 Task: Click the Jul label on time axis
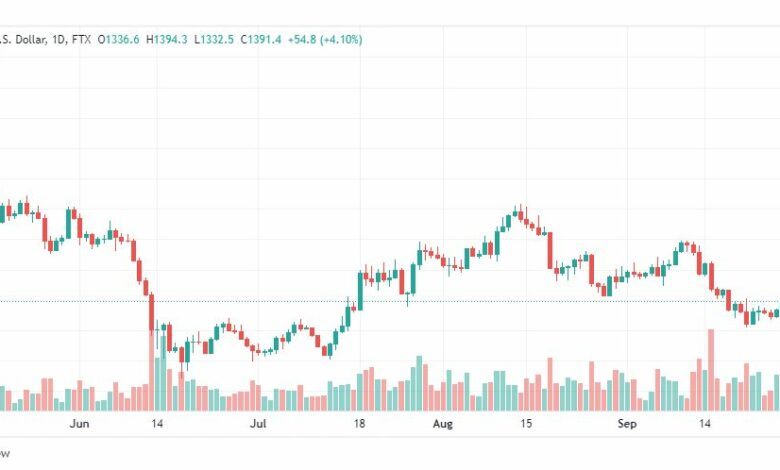258,424
